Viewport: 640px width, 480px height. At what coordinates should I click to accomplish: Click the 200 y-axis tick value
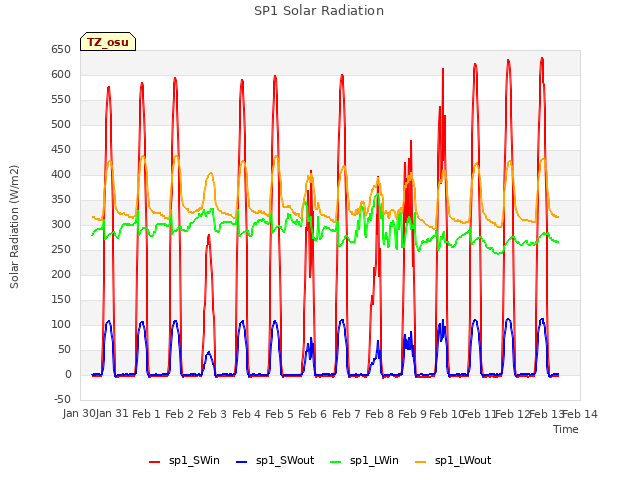(61, 274)
